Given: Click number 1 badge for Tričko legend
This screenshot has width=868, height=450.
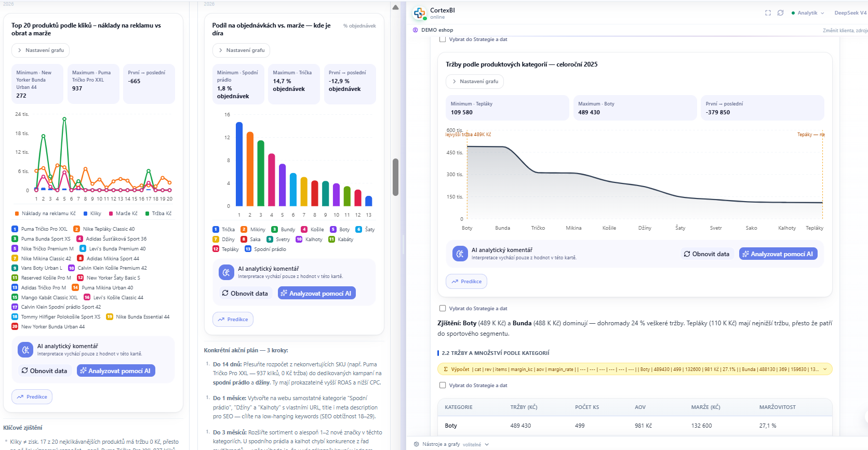Looking at the screenshot, I should (216, 230).
